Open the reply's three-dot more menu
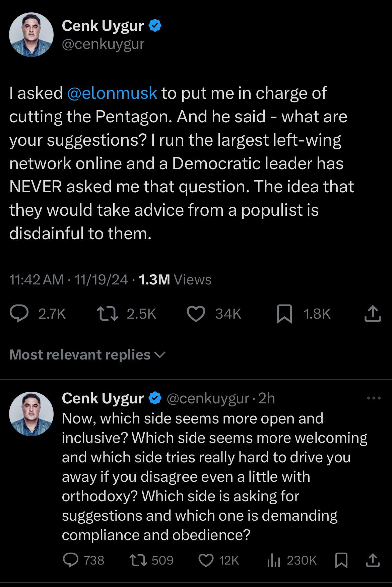Image resolution: width=392 pixels, height=587 pixels. 374,398
